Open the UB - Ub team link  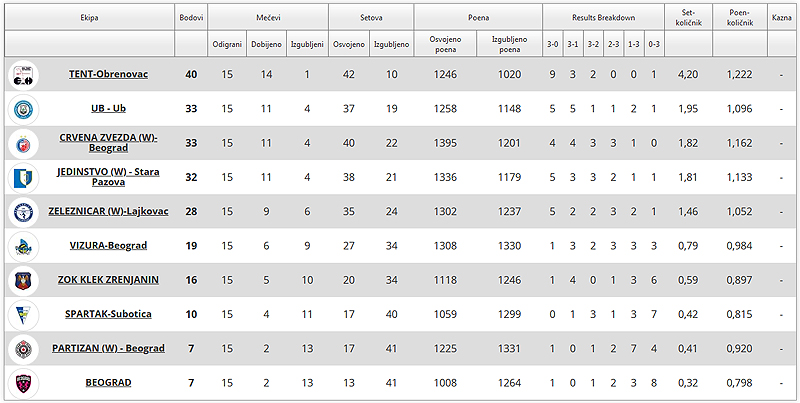(x=108, y=109)
